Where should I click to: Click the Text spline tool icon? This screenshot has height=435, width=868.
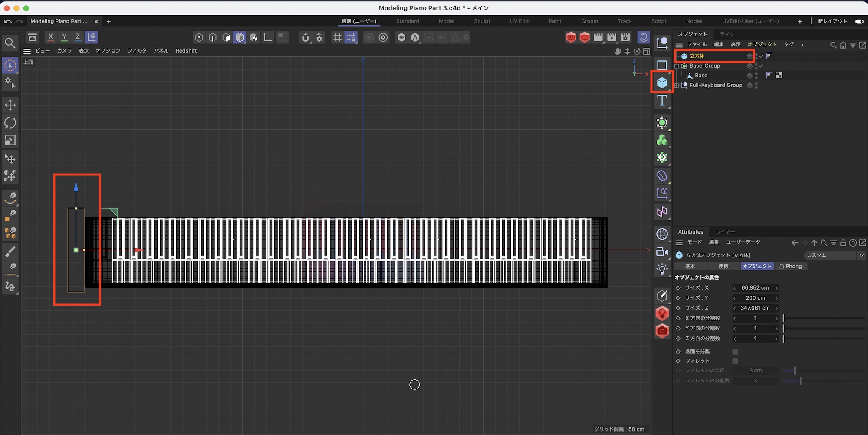tap(662, 101)
